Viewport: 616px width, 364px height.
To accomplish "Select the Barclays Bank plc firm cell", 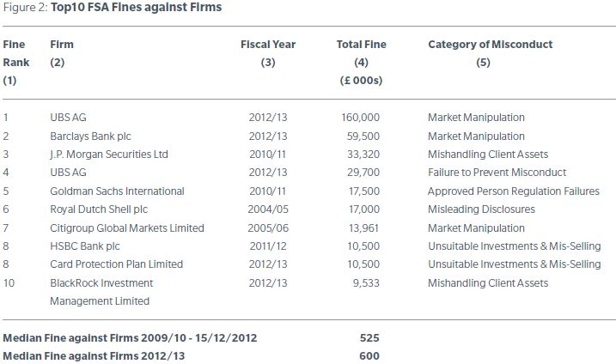I will point(90,136).
